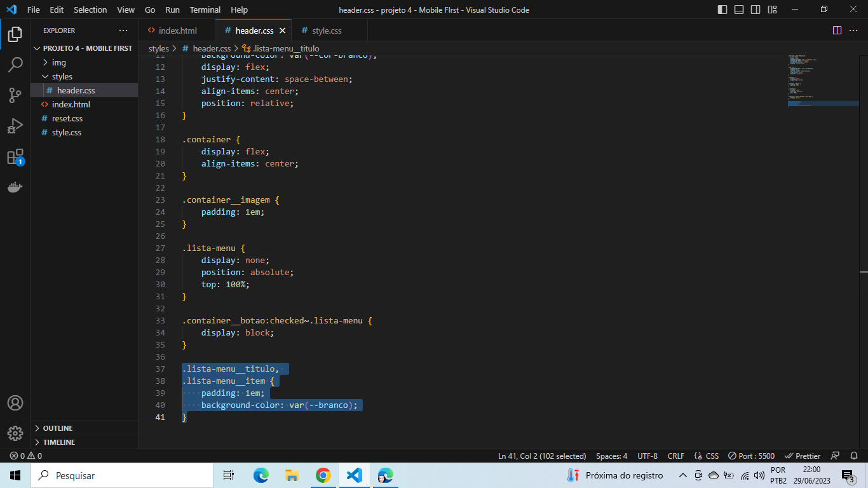Screen dimensions: 868x488
Task: Select the header.css editor tab
Action: point(254,30)
